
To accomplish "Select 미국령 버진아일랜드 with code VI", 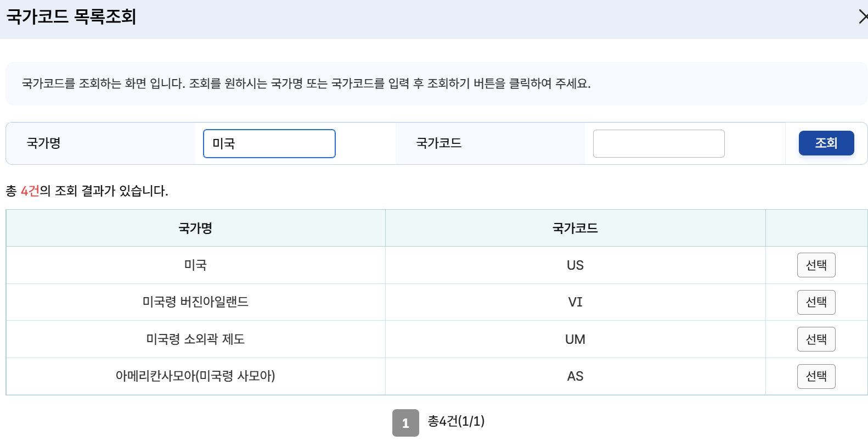I will click(816, 302).
